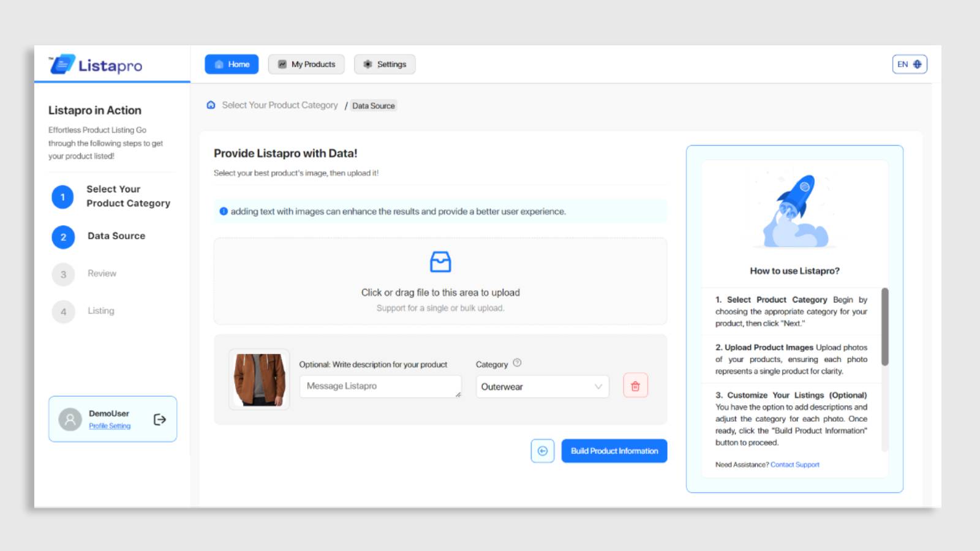Click the back arrow beside Build Product Information
Image resolution: width=980 pixels, height=551 pixels.
(x=542, y=451)
